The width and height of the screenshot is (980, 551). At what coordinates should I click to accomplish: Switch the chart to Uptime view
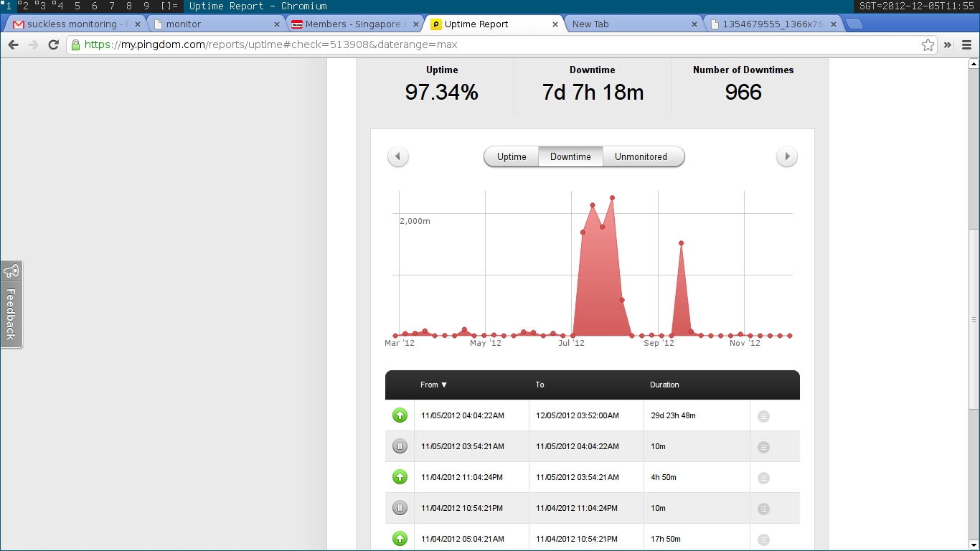[512, 156]
